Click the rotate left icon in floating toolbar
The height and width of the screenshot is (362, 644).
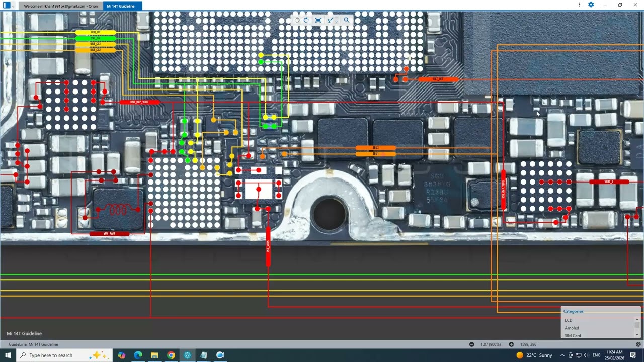tap(297, 20)
